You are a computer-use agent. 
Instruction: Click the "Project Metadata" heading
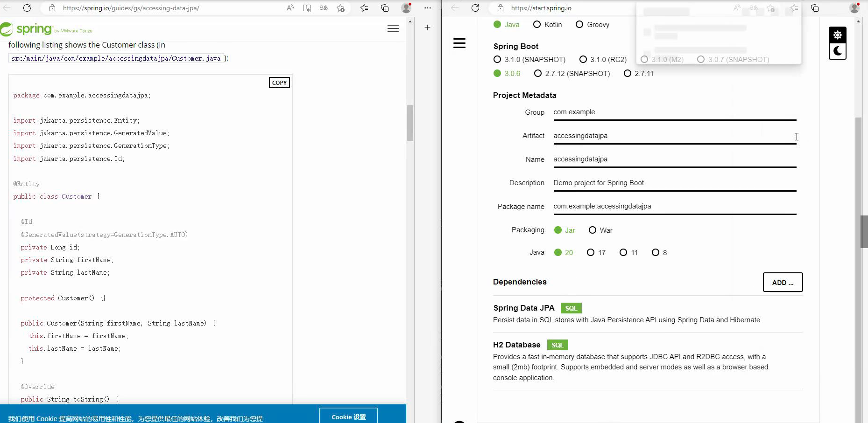pos(525,95)
